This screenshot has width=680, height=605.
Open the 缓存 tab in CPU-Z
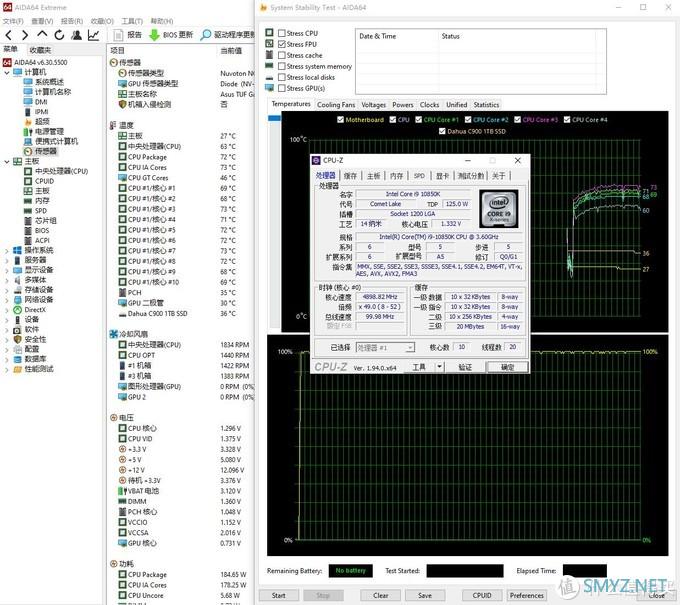[x=350, y=176]
